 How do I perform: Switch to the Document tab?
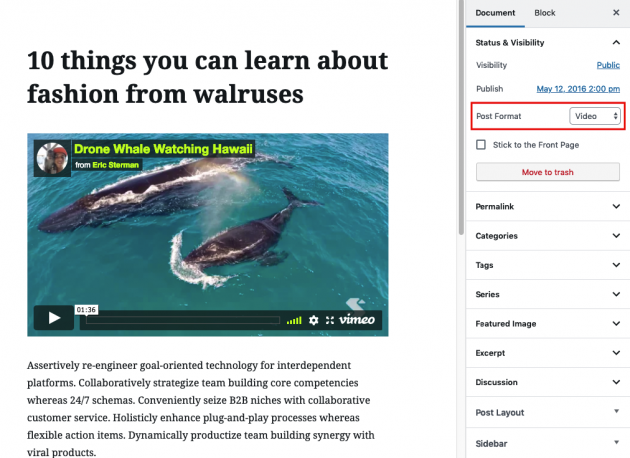(x=495, y=13)
